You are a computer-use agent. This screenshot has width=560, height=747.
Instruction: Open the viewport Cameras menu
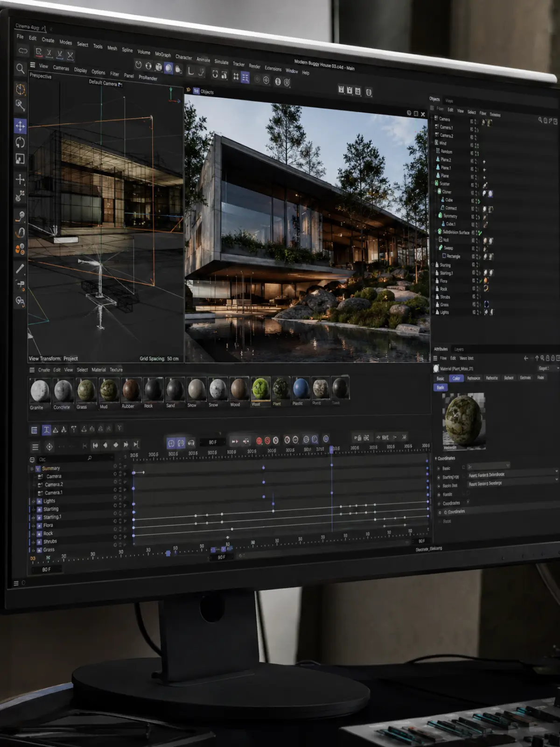(61, 68)
